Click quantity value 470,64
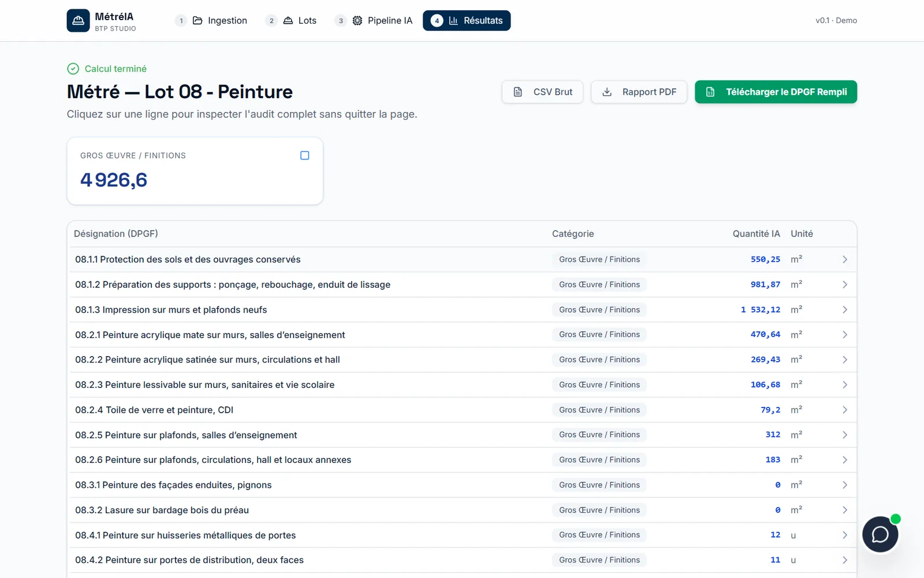 coord(765,335)
